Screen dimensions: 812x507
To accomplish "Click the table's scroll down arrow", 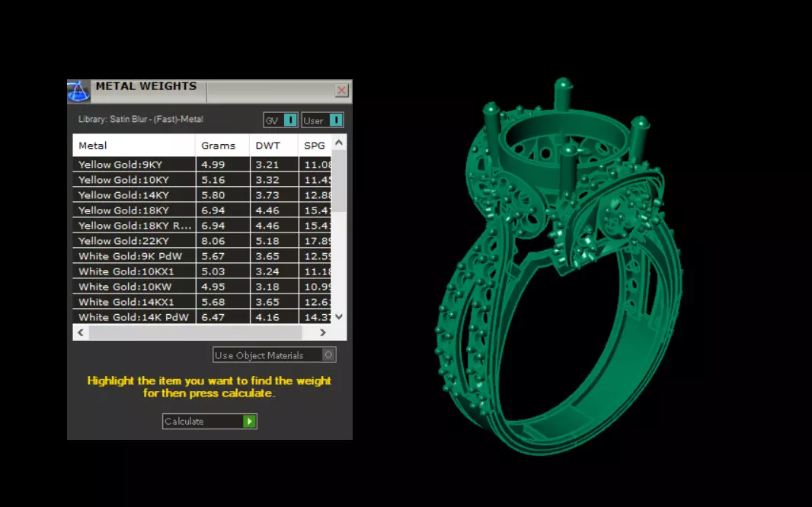I will tap(339, 316).
